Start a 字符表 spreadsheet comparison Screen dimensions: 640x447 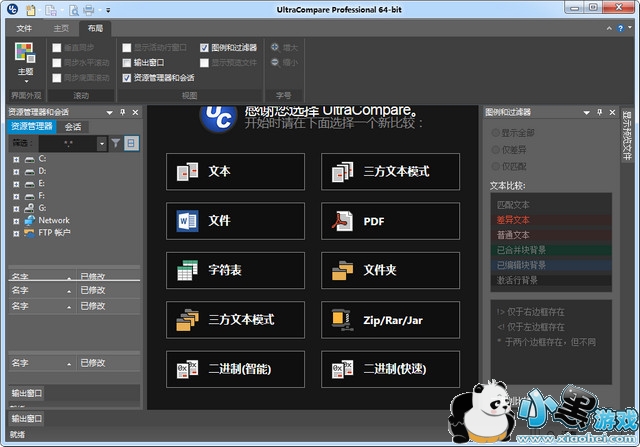(x=235, y=270)
